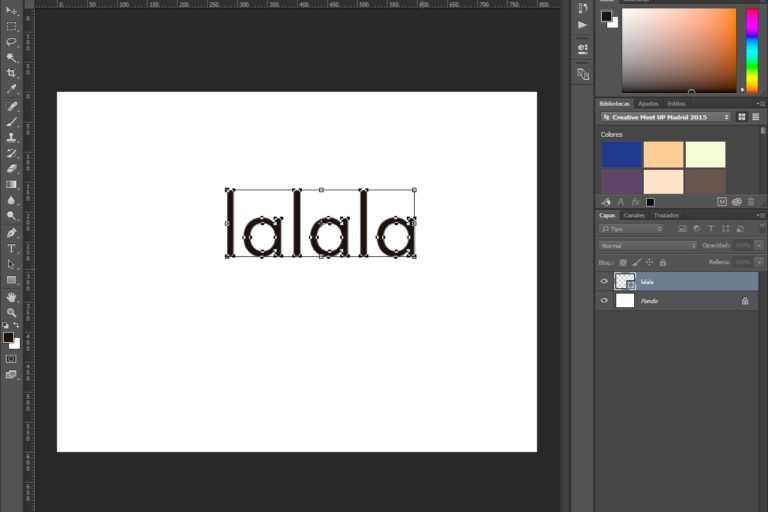Choose the Gradient tool
The width and height of the screenshot is (768, 512).
tap(12, 185)
